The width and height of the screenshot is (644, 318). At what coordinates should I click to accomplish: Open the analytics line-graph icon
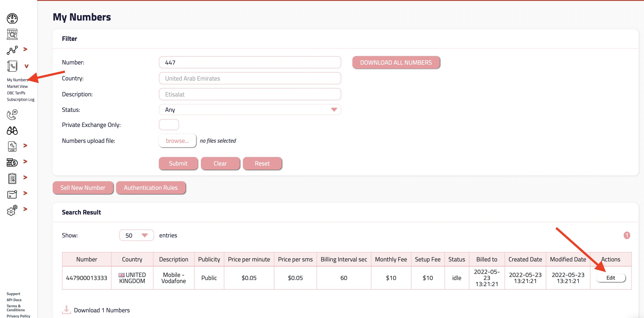(12, 50)
